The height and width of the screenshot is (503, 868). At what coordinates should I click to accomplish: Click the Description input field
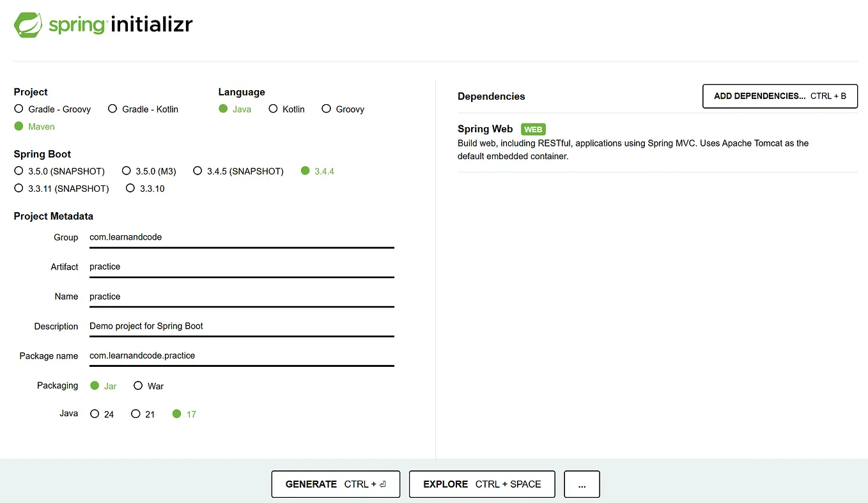click(241, 326)
